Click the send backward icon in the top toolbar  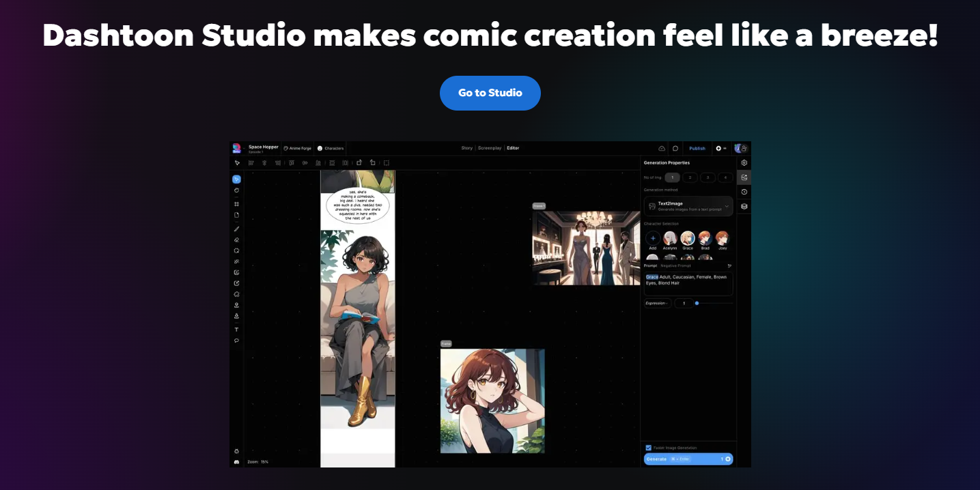coord(372,163)
